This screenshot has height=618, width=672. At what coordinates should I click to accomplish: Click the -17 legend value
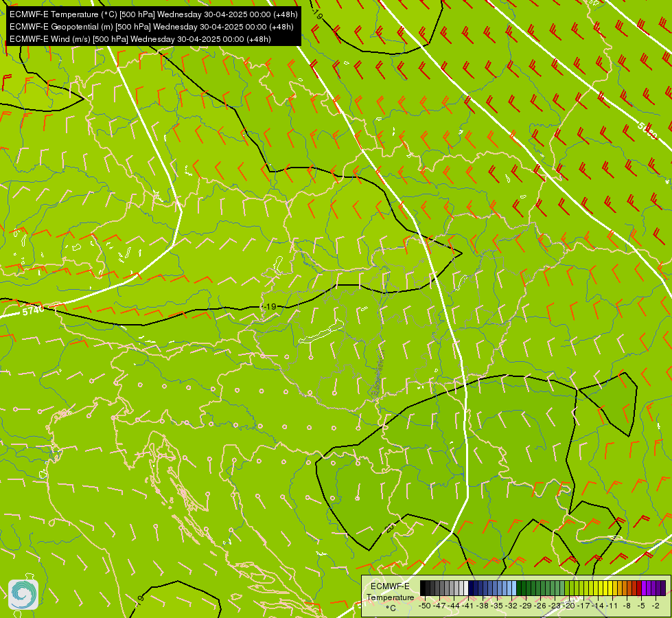583,606
